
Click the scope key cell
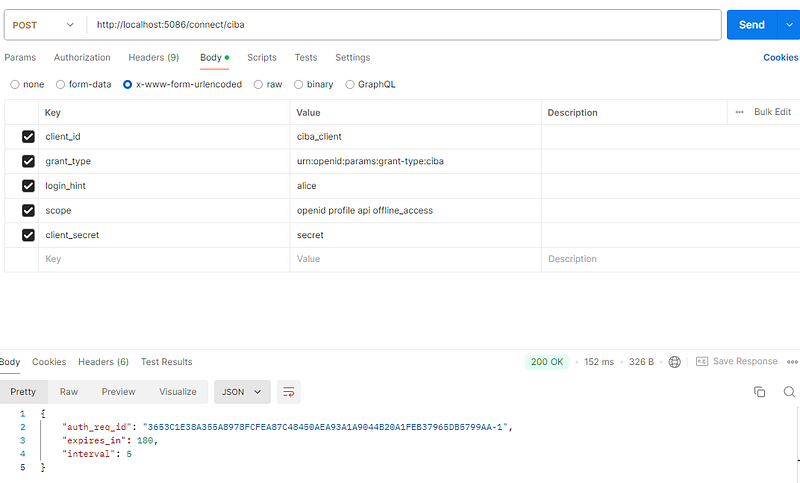tap(164, 210)
